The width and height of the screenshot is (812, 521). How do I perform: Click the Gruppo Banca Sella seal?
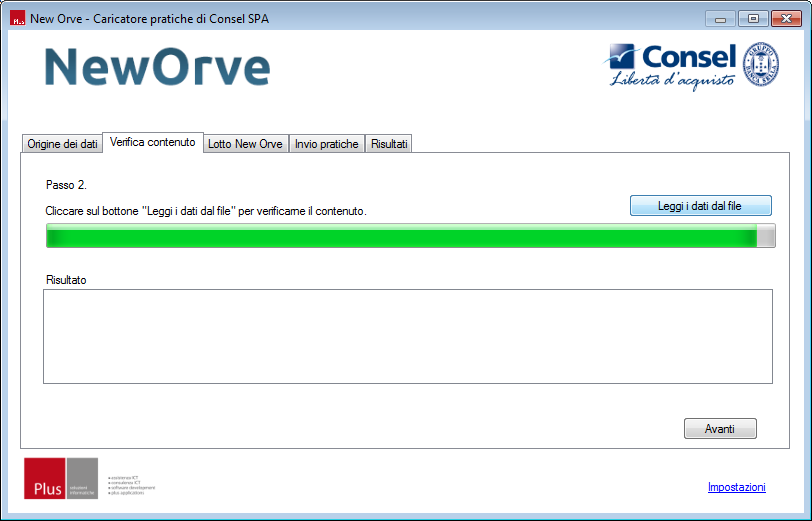pyautogui.click(x=761, y=64)
